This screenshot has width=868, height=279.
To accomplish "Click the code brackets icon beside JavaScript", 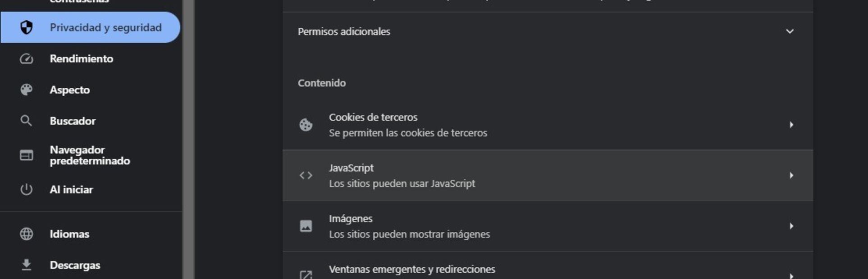I will pyautogui.click(x=306, y=175).
